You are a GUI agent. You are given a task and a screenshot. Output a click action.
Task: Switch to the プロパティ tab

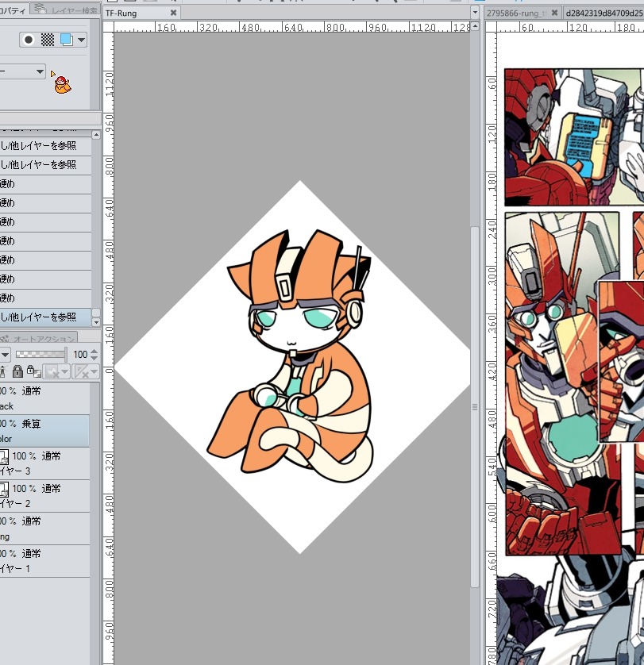coord(13,10)
